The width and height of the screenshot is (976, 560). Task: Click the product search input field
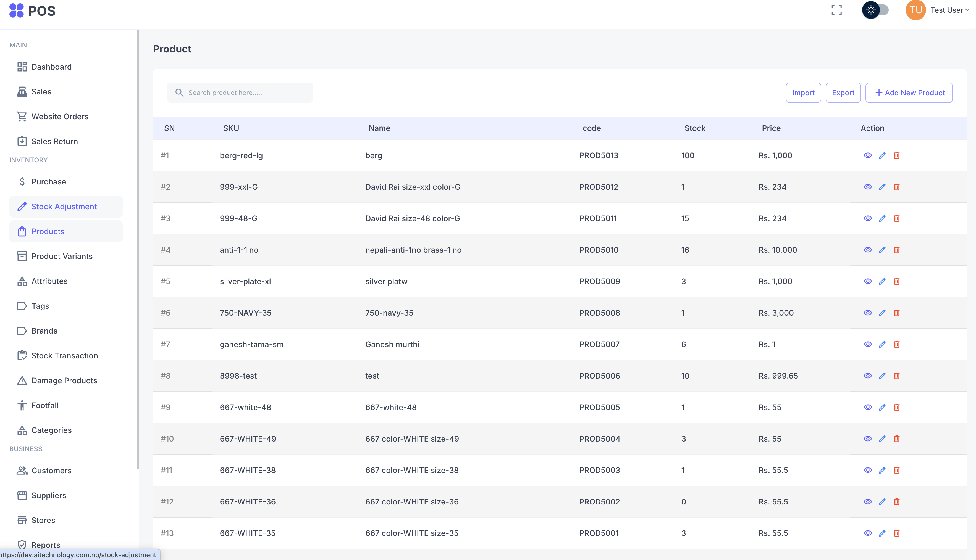click(x=240, y=92)
